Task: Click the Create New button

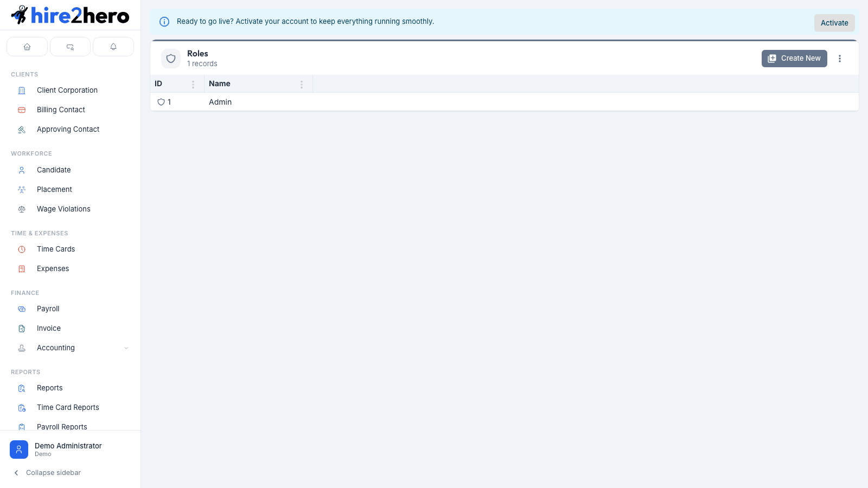Action: pyautogui.click(x=794, y=59)
